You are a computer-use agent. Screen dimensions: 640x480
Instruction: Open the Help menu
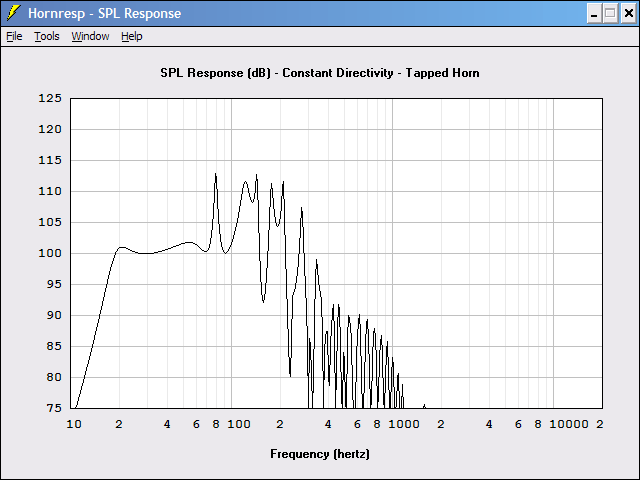(x=131, y=36)
